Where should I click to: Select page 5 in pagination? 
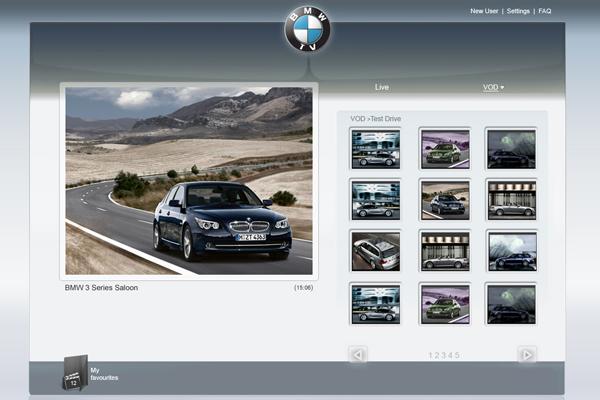(x=457, y=356)
